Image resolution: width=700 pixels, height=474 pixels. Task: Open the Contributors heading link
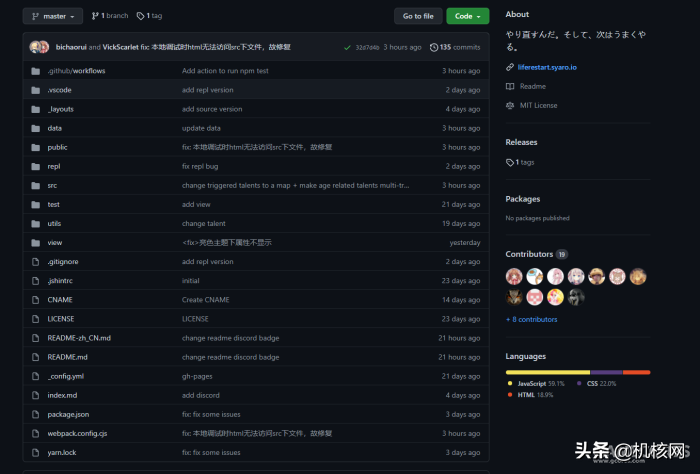[529, 254]
